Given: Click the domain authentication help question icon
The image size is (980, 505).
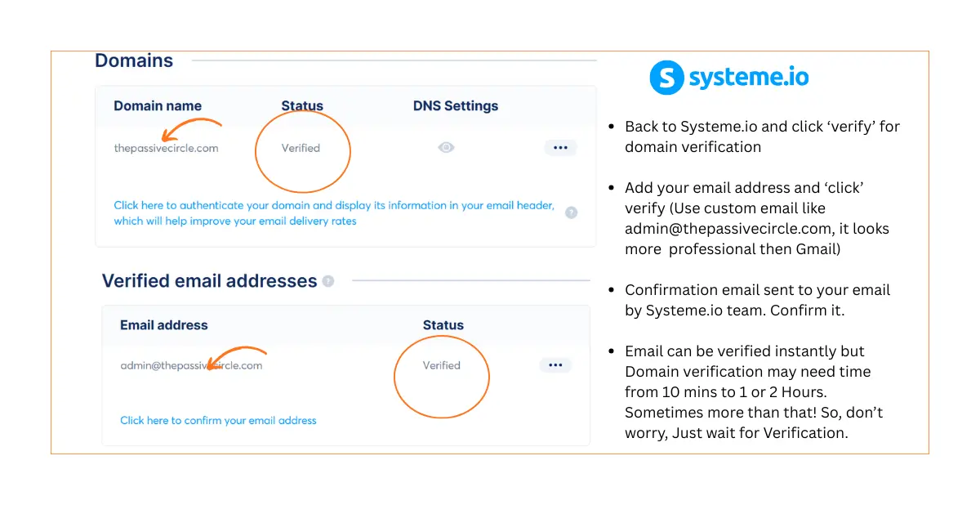Looking at the screenshot, I should 572,212.
